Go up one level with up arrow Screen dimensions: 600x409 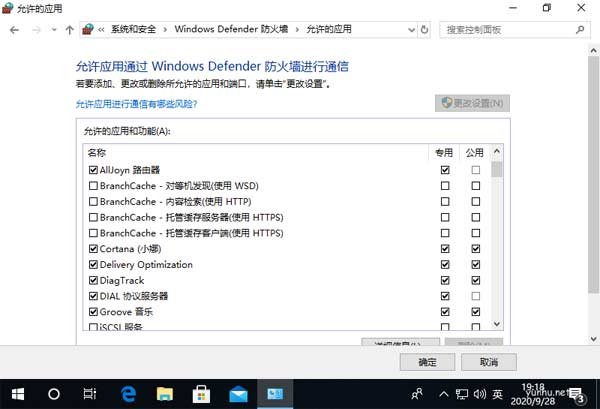(x=69, y=30)
